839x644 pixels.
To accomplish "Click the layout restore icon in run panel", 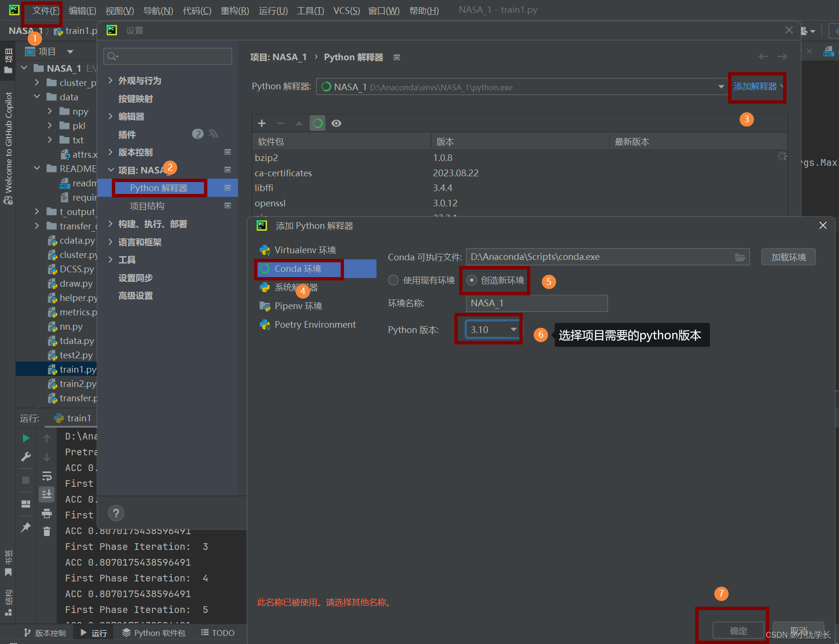I will pyautogui.click(x=26, y=504).
